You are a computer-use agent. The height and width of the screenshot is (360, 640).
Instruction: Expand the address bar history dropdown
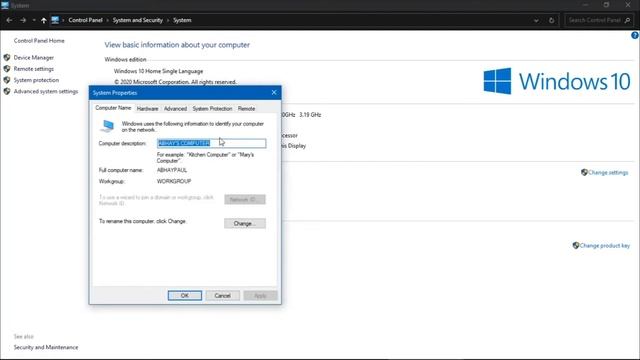tap(536, 20)
